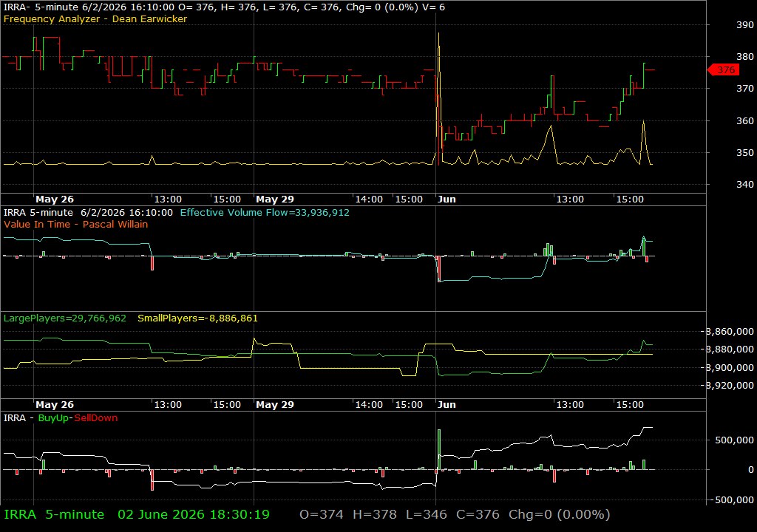Click May 26 on the lower time axis
This screenshot has width=757, height=532.
tap(55, 405)
